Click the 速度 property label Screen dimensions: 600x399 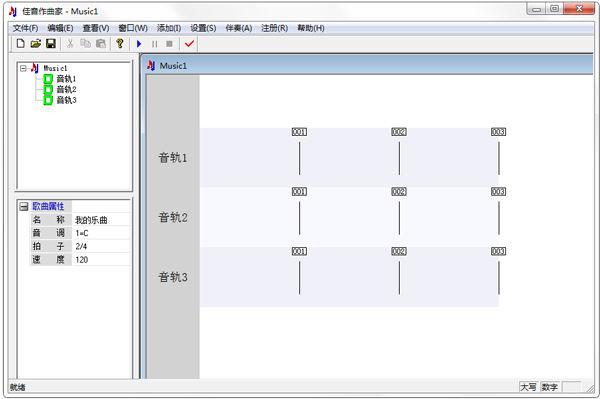click(x=48, y=260)
